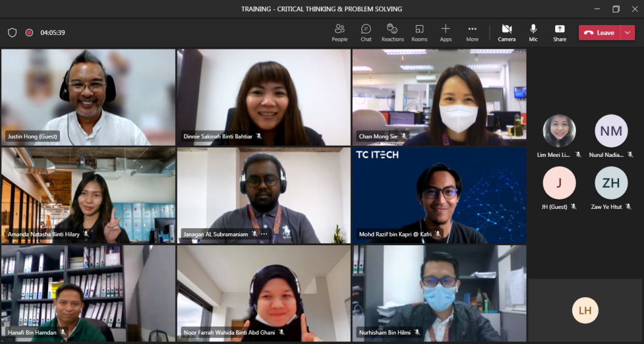Open the meeting Chat

click(x=366, y=33)
